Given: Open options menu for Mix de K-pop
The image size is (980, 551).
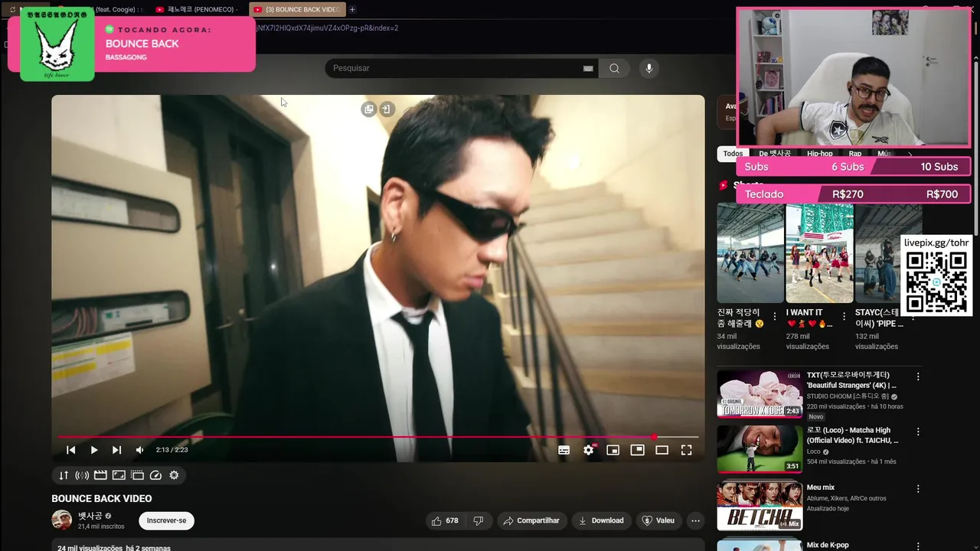Looking at the screenshot, I should 918,546.
